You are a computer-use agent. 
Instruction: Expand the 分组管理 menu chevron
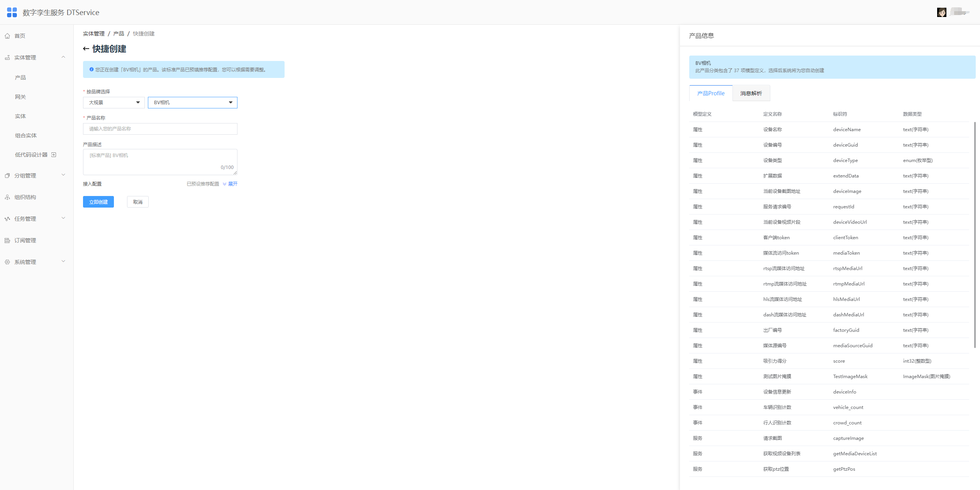[x=63, y=175]
